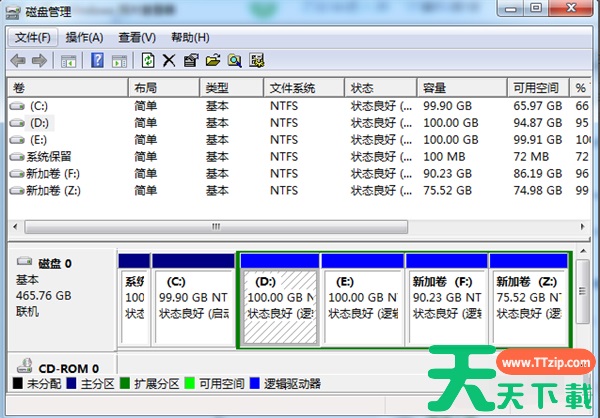The image size is (600, 418).
Task: Click the show/hide console tree icon
Action: [x=68, y=61]
